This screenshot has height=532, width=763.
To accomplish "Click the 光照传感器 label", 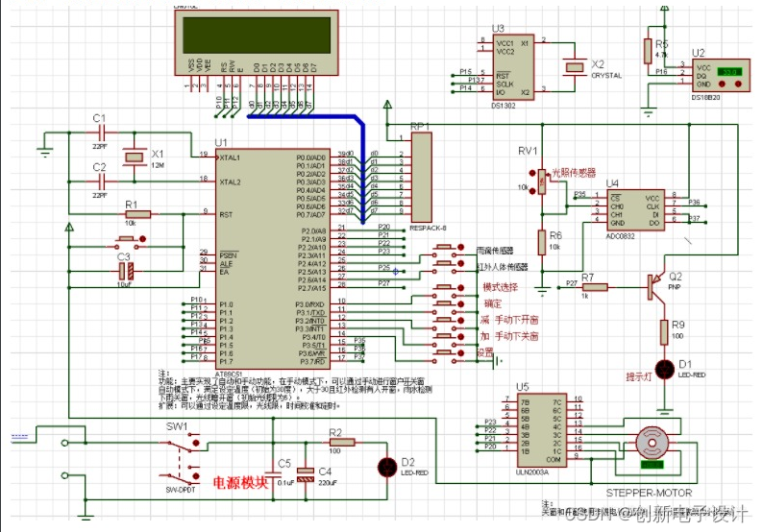I will (574, 173).
